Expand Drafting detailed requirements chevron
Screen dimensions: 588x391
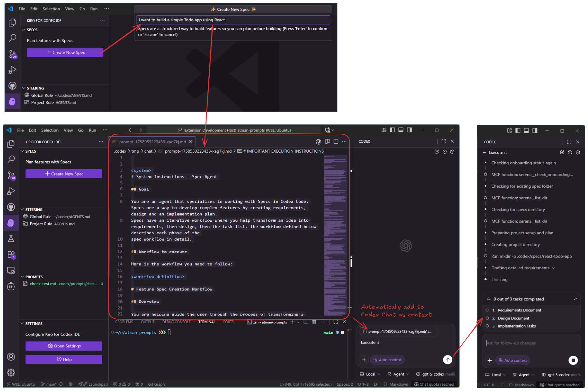tap(554, 268)
